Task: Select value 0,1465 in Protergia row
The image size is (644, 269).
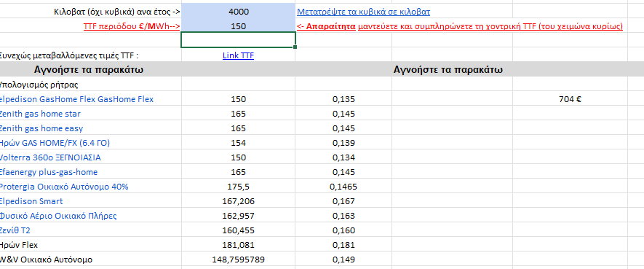Action: click(343, 187)
